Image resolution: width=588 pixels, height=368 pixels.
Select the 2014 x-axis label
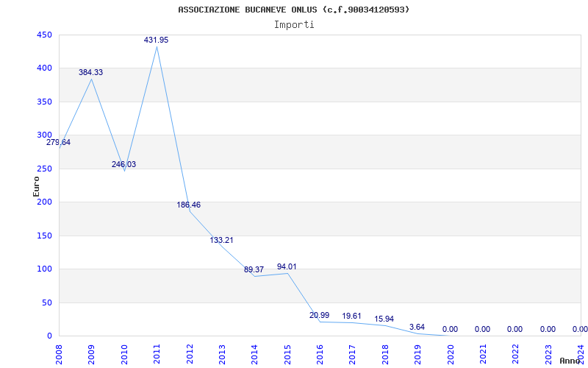point(254,354)
